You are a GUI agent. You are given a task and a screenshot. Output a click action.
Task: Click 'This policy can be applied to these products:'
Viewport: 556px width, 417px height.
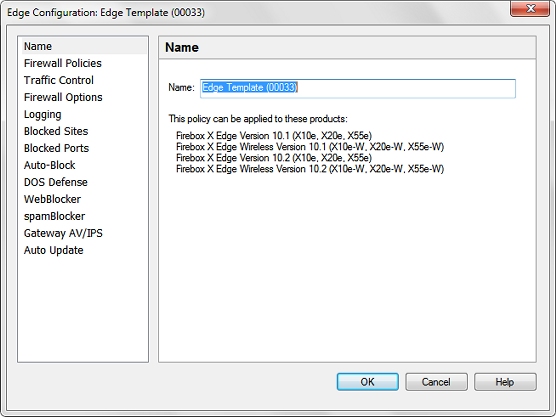pos(258,119)
